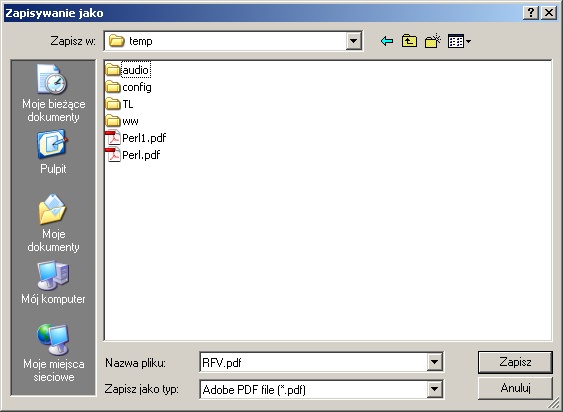Screen dimensions: 563x412
Task: Select the Perl1.pdf file
Action: 136,138
